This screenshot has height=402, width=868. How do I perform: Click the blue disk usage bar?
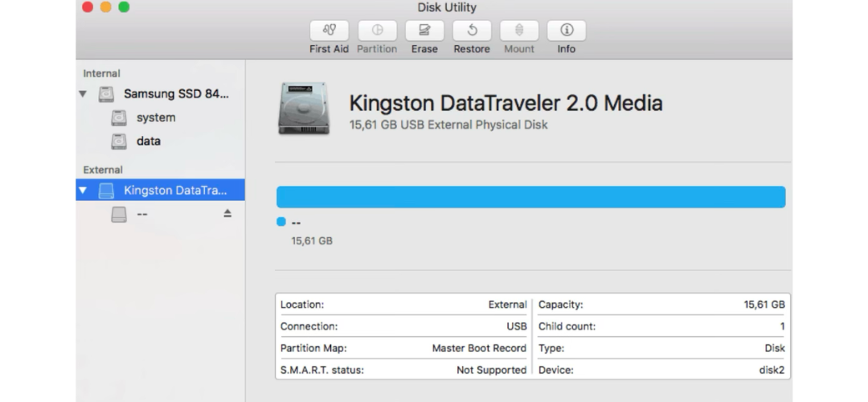coord(530,197)
